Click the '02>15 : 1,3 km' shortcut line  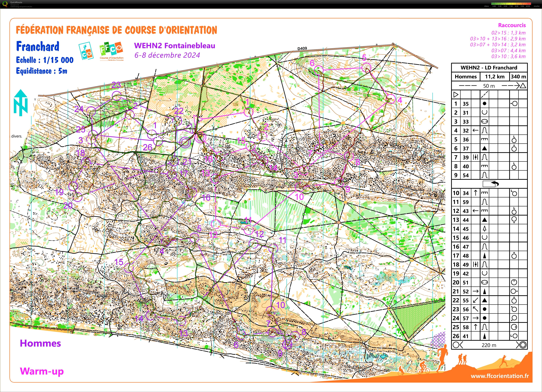(x=508, y=33)
